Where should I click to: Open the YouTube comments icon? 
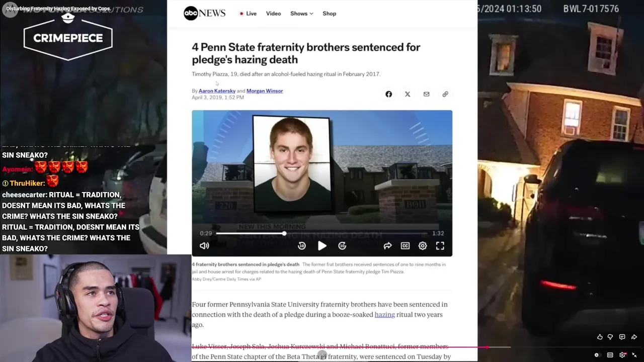pos(622,337)
